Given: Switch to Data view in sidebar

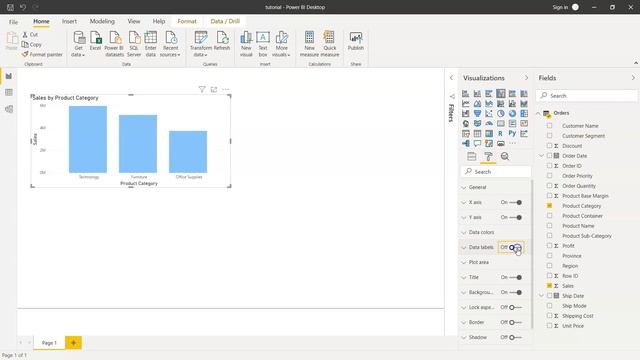Looking at the screenshot, I should pyautogui.click(x=9, y=93).
